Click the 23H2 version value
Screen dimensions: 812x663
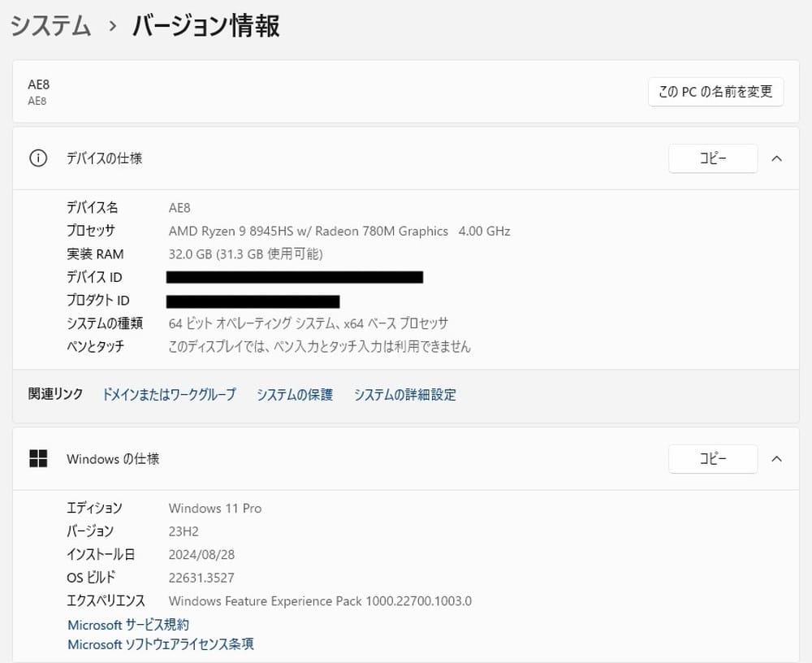(x=184, y=531)
